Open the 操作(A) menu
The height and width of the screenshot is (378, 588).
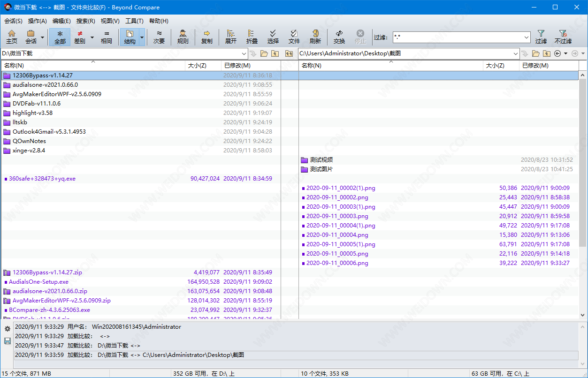[x=38, y=21]
